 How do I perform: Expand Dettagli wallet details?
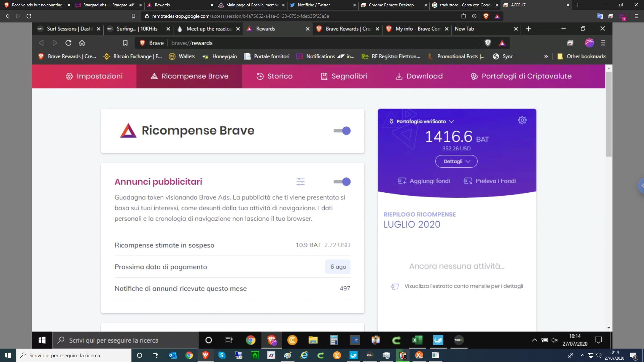457,161
